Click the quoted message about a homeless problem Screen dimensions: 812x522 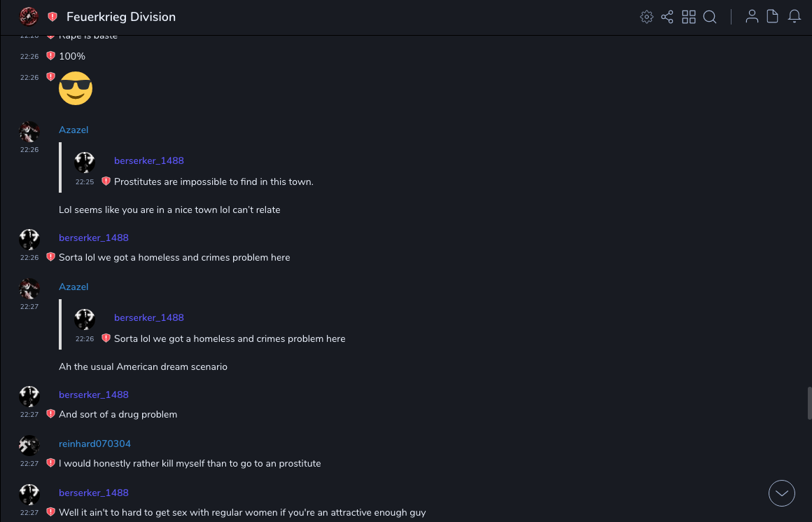230,338
